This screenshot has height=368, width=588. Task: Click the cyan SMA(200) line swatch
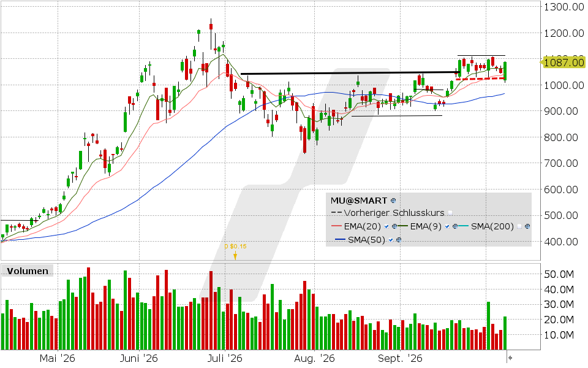coord(464,226)
